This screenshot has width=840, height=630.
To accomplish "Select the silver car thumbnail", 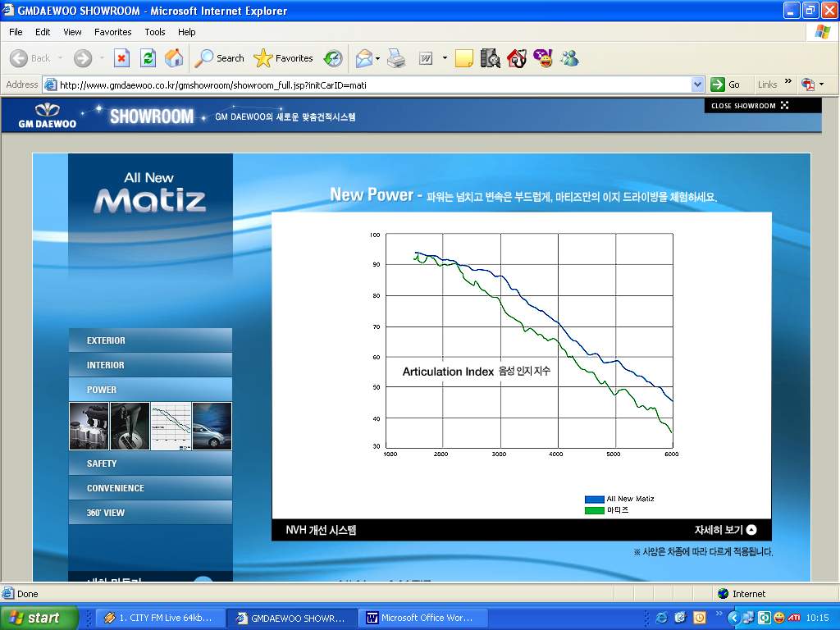I will click(212, 427).
